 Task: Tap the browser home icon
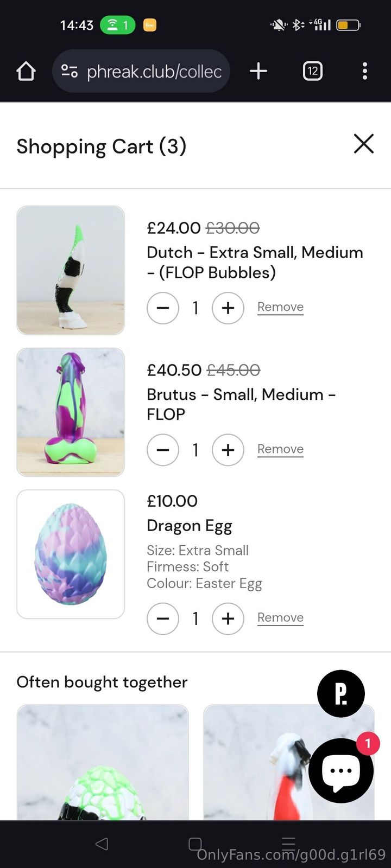point(26,71)
